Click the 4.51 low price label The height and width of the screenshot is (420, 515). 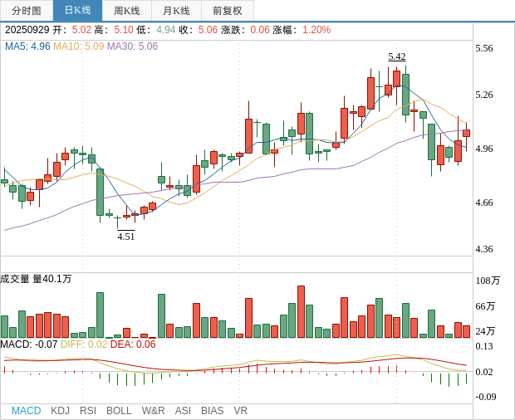point(126,237)
